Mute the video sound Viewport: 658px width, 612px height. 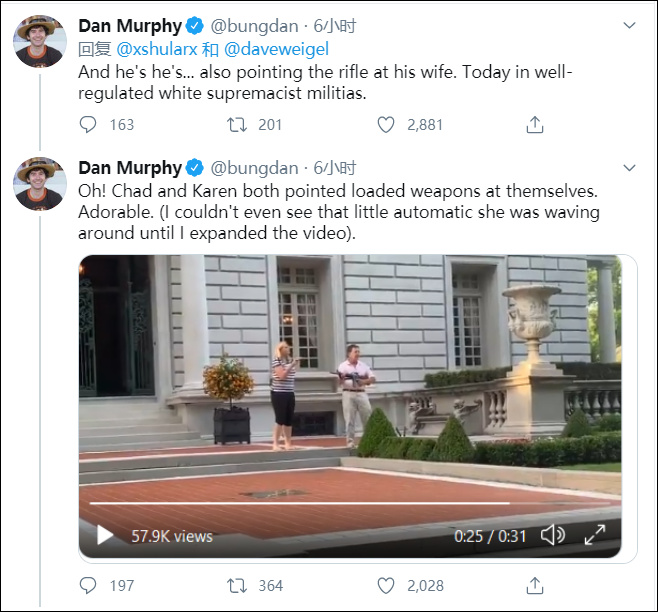coord(552,535)
